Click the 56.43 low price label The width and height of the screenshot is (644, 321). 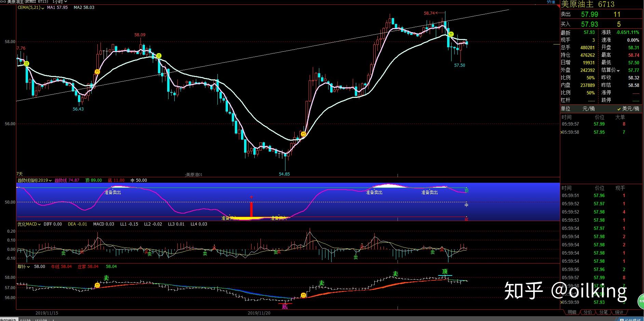coord(78,109)
